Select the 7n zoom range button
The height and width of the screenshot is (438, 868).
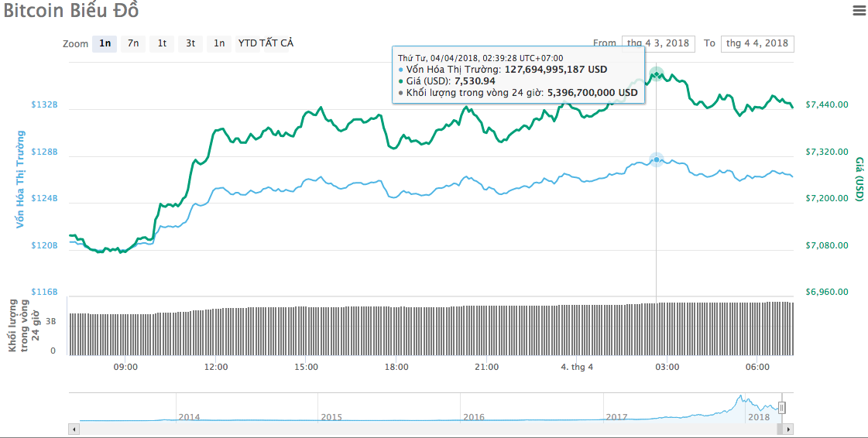[133, 43]
